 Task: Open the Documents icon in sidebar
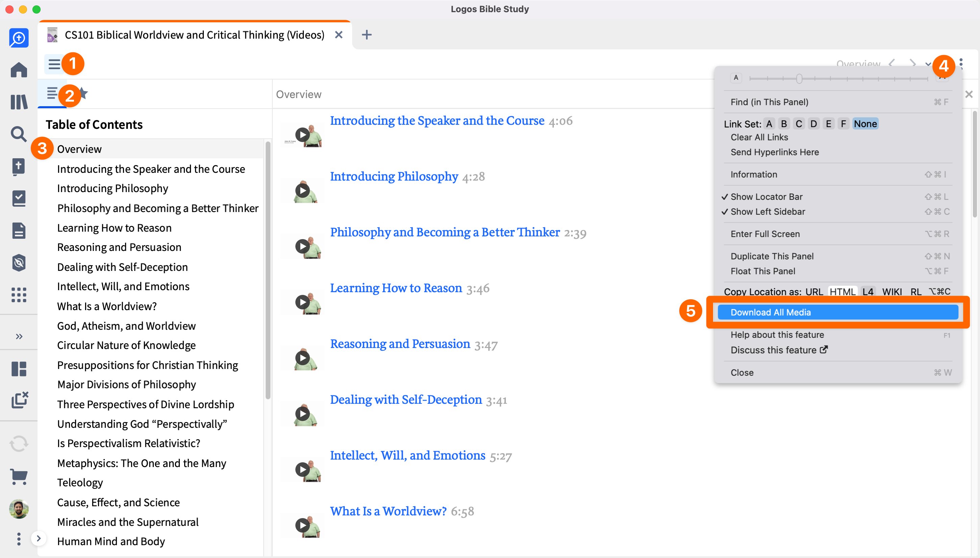tap(19, 231)
